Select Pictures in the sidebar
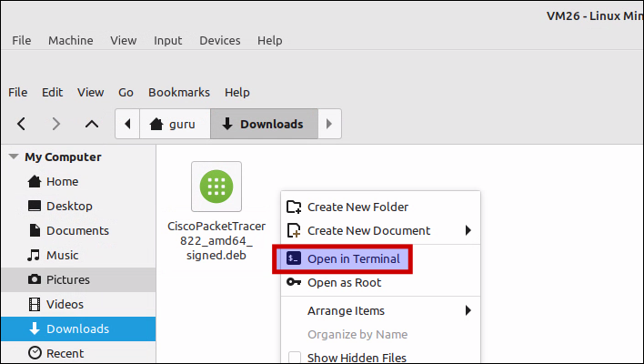 (x=68, y=279)
